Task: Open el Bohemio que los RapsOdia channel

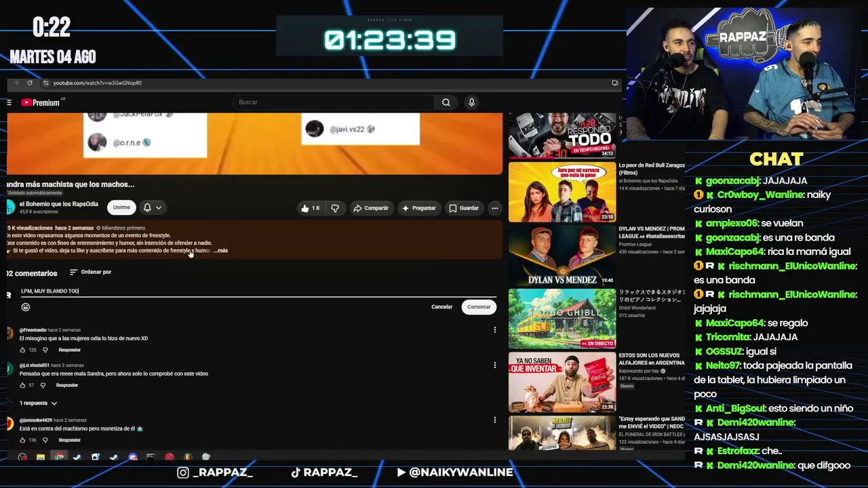Action: (x=59, y=204)
